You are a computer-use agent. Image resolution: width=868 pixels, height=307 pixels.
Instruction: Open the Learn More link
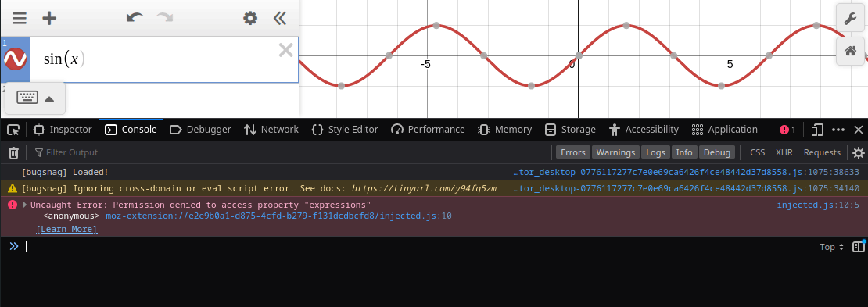pyautogui.click(x=67, y=229)
